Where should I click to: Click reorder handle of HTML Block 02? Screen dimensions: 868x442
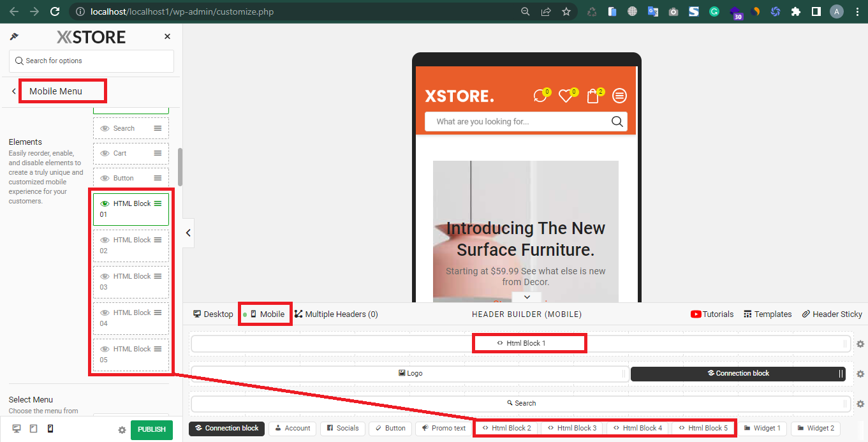(158, 240)
